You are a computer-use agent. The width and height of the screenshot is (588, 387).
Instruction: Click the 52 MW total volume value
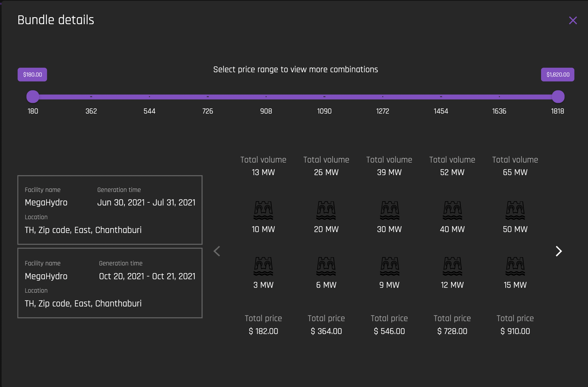tap(452, 172)
